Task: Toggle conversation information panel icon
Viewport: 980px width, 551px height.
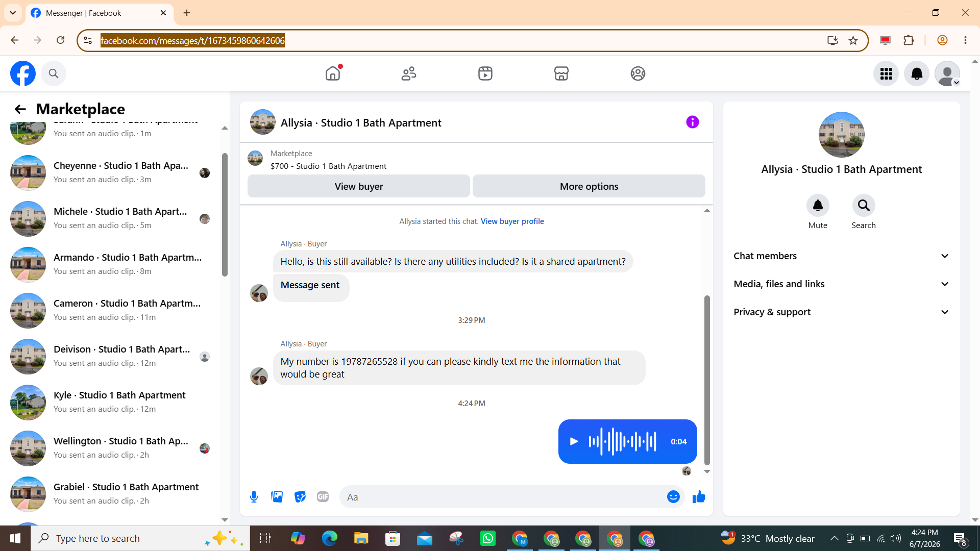Action: [692, 122]
